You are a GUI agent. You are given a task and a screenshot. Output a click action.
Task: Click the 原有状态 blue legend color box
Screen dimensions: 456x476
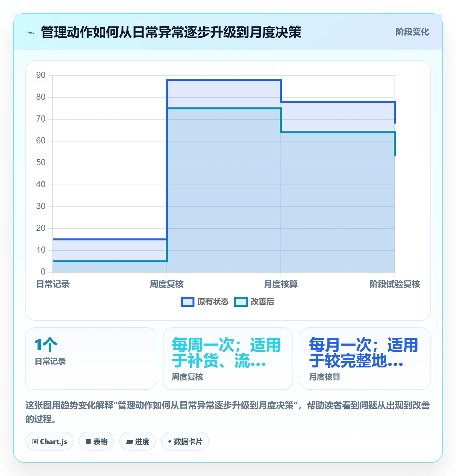[x=188, y=302]
